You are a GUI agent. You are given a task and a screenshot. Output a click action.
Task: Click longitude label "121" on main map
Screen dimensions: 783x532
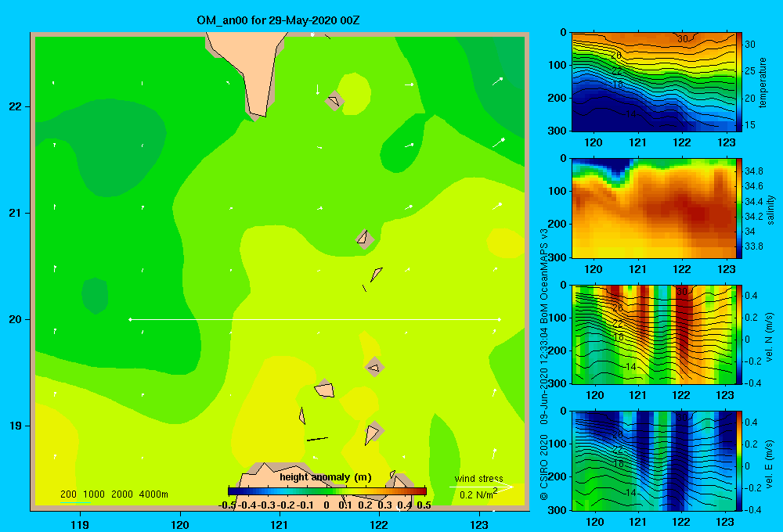(x=280, y=524)
